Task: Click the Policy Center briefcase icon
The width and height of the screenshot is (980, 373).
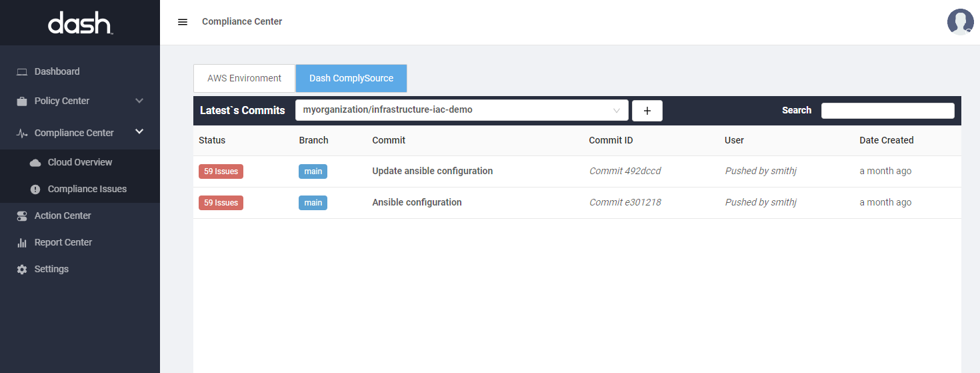Action: (22, 101)
